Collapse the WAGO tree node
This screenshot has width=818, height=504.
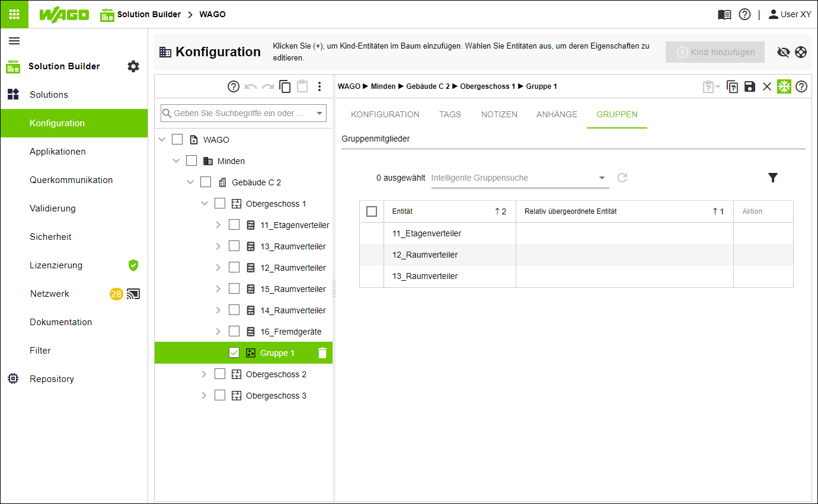162,140
